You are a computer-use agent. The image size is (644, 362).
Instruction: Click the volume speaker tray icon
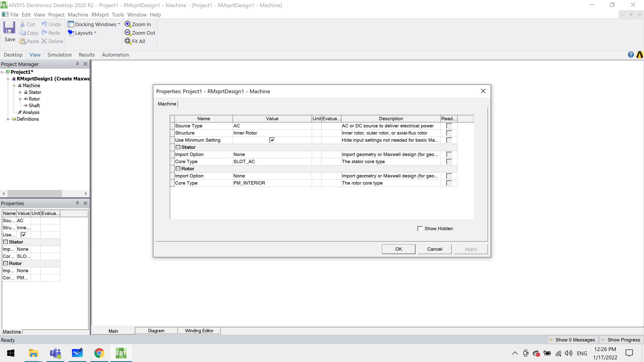(568, 353)
